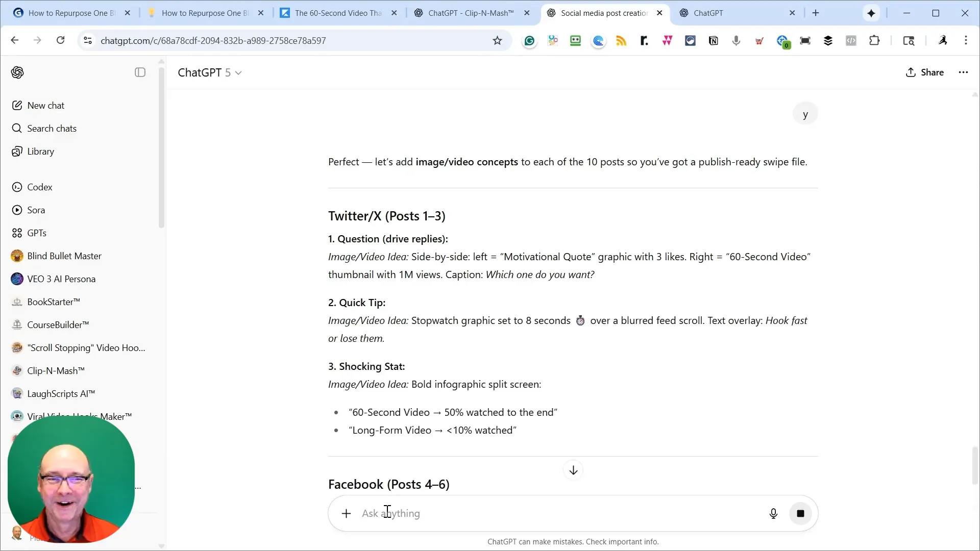The image size is (980, 551).
Task: Open the conversation options ellipsis menu
Action: click(x=963, y=72)
